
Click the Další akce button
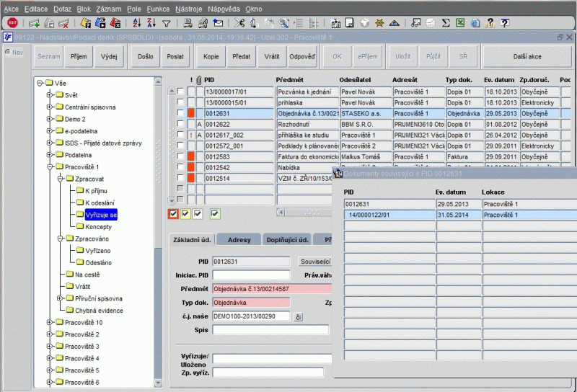[527, 55]
